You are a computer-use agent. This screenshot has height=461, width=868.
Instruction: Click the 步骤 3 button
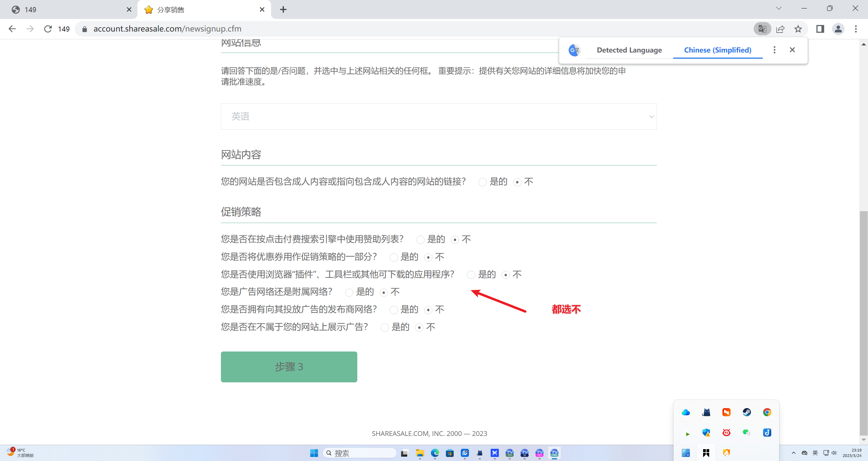(x=289, y=367)
